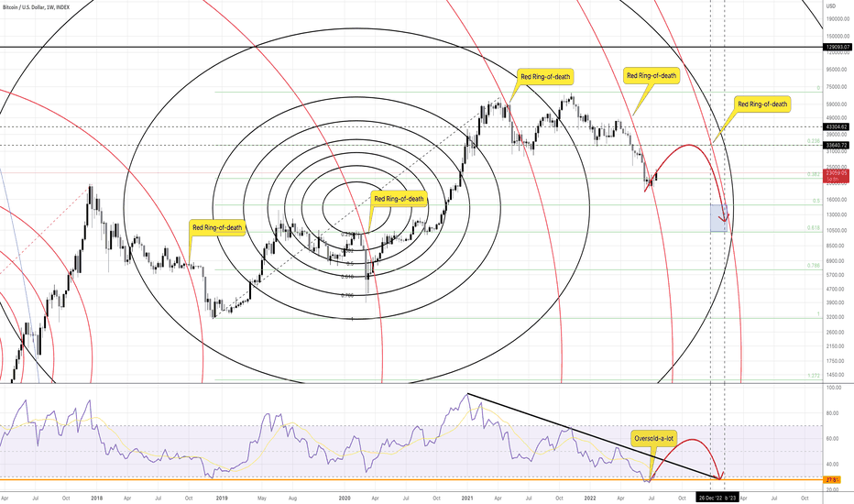Select the 43304.62 price level label
Viewport: 854px width, 504px height.
[x=837, y=127]
